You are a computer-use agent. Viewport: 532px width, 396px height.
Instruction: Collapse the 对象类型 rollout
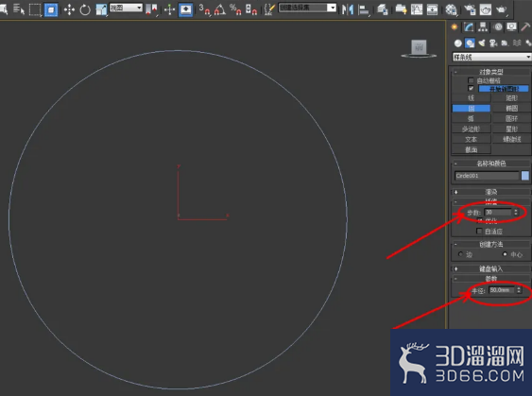[490, 72]
